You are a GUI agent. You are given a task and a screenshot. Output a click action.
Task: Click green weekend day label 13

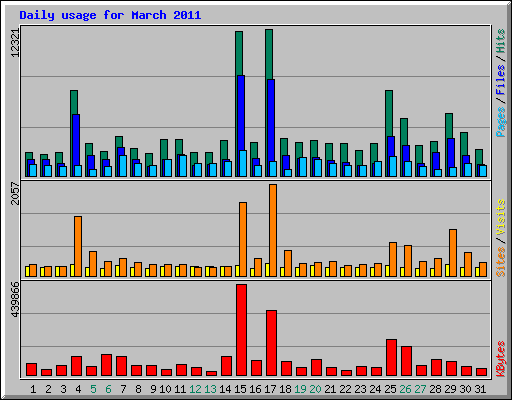210,389
